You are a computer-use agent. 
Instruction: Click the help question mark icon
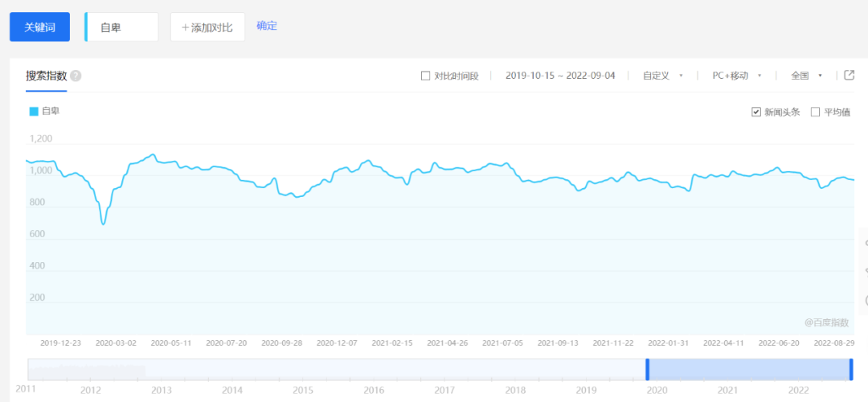(76, 76)
